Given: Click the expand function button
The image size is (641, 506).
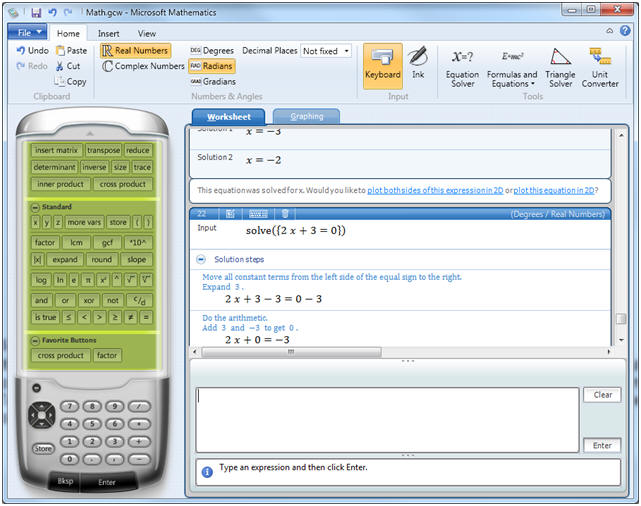Looking at the screenshot, I should 65,260.
